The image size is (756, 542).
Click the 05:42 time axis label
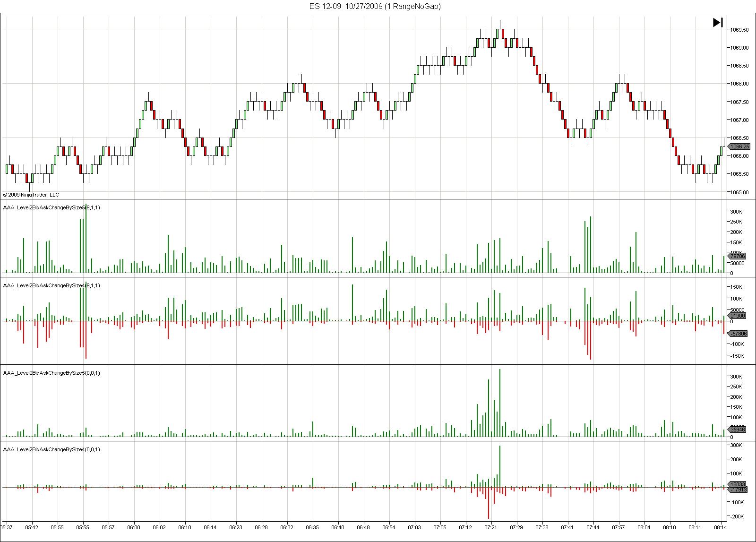[x=32, y=527]
